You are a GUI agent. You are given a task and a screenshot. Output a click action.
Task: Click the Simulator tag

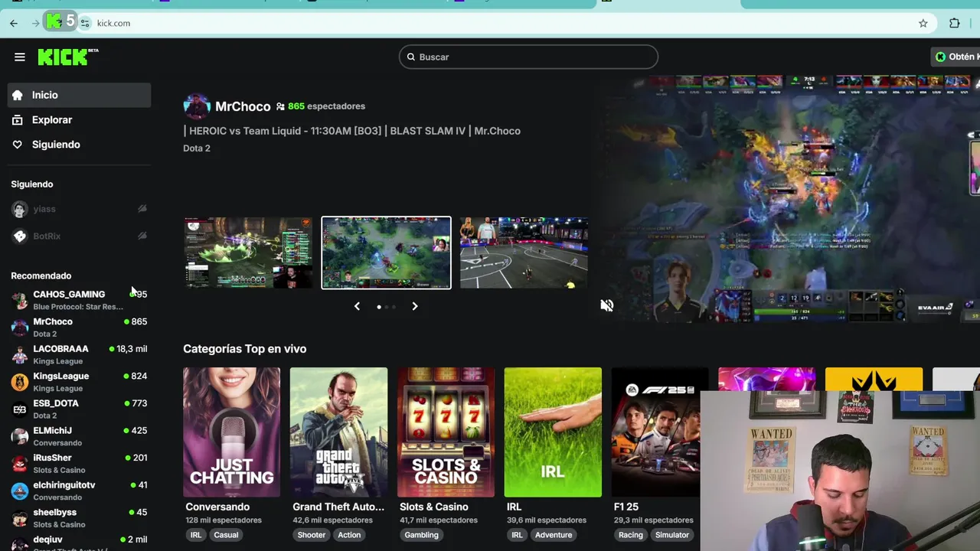coord(672,535)
